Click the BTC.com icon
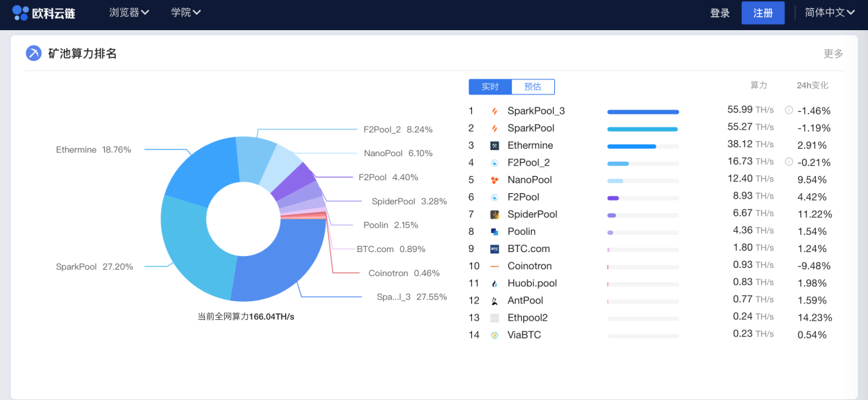This screenshot has height=400, width=868. (495, 249)
